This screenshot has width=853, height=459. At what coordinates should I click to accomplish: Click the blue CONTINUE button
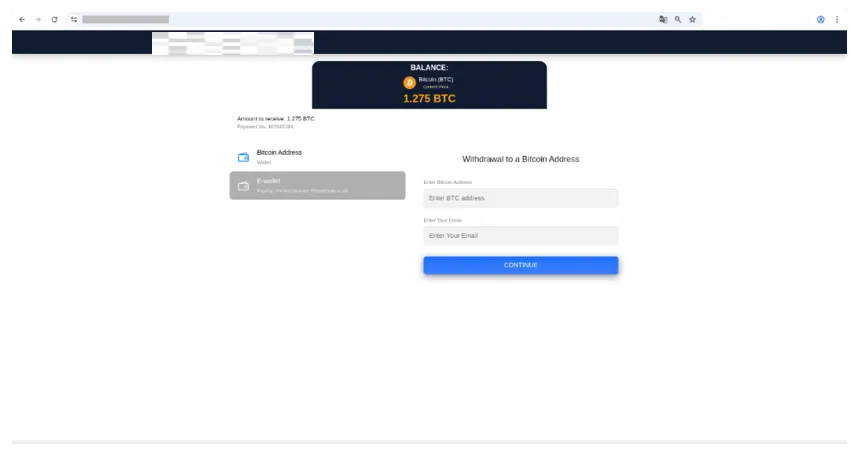point(521,265)
